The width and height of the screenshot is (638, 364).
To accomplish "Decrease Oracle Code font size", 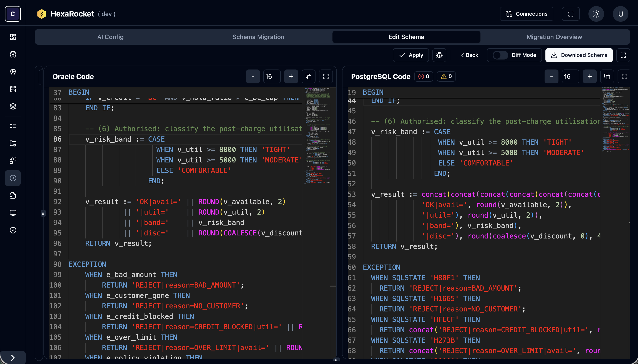I will 253,76.
